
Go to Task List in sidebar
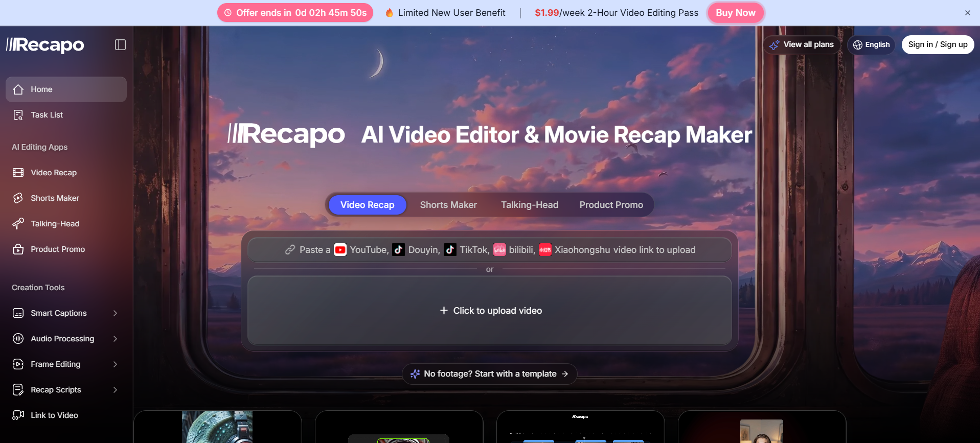(66, 115)
